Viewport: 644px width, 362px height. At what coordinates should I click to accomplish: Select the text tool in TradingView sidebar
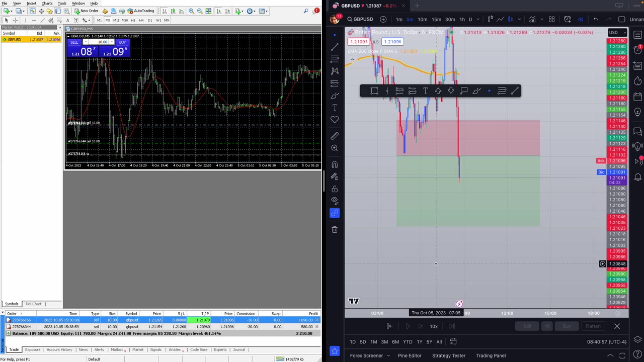pos(335,108)
